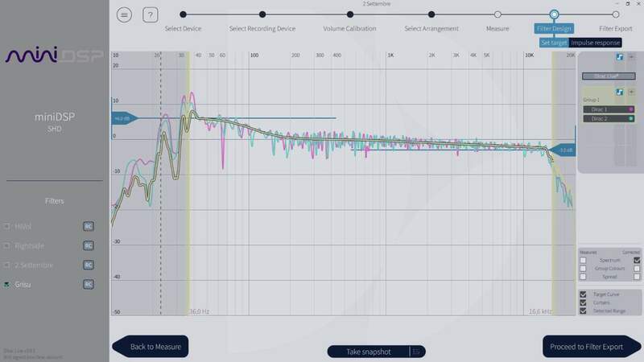The image size is (644, 362).
Task: Click the RC badge next to Grisu
Action: click(89, 284)
